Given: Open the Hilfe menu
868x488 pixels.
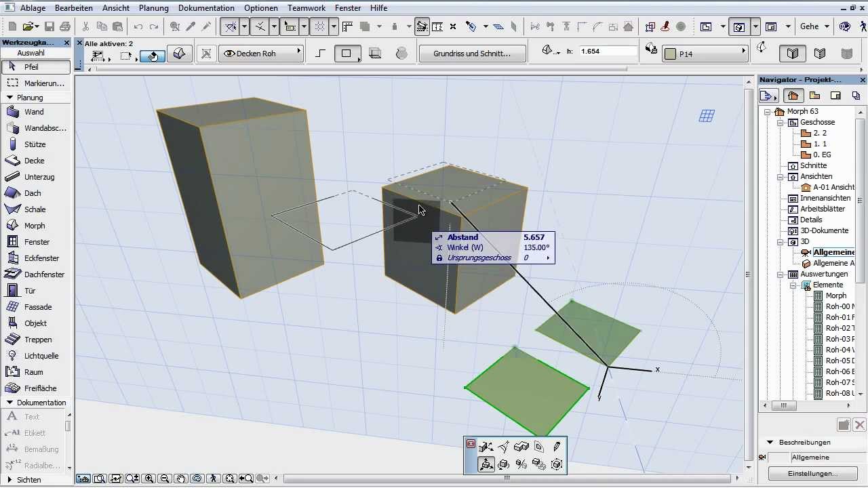Looking at the screenshot, I should [x=379, y=8].
